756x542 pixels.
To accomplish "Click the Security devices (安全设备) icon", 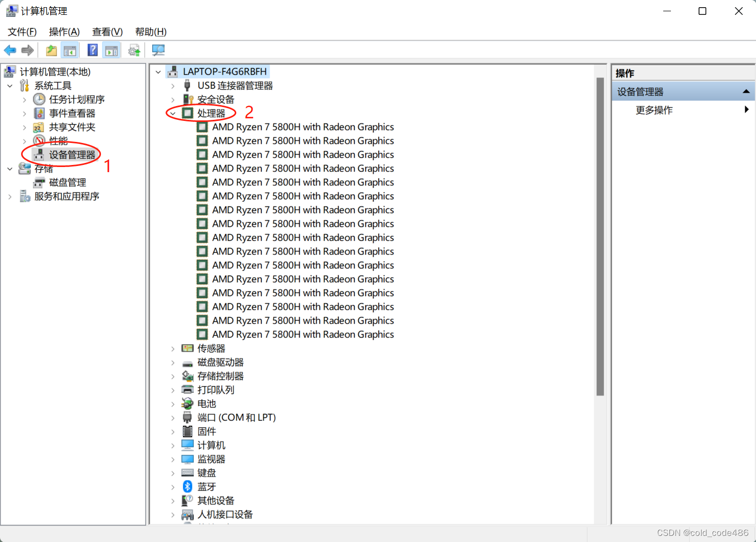I will coord(188,99).
